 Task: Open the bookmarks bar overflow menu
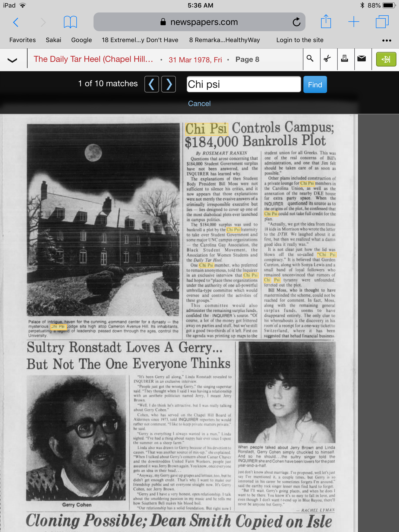387,40
